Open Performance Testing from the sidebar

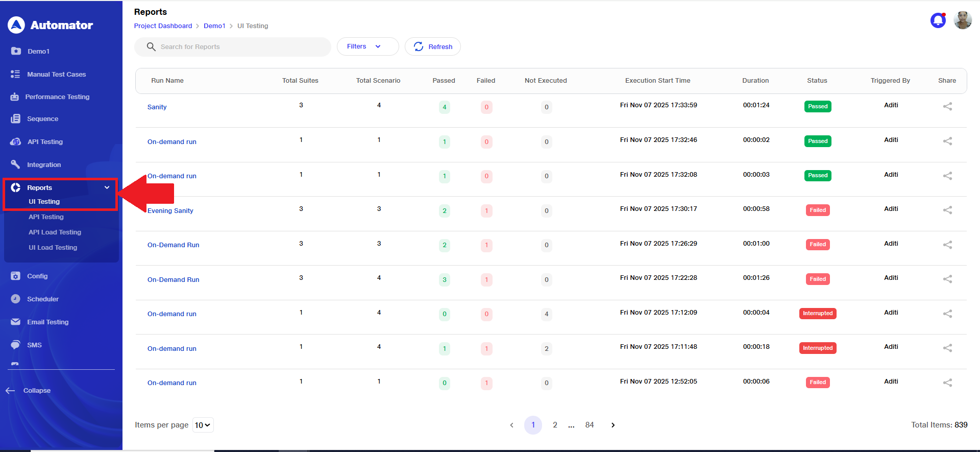tap(57, 97)
